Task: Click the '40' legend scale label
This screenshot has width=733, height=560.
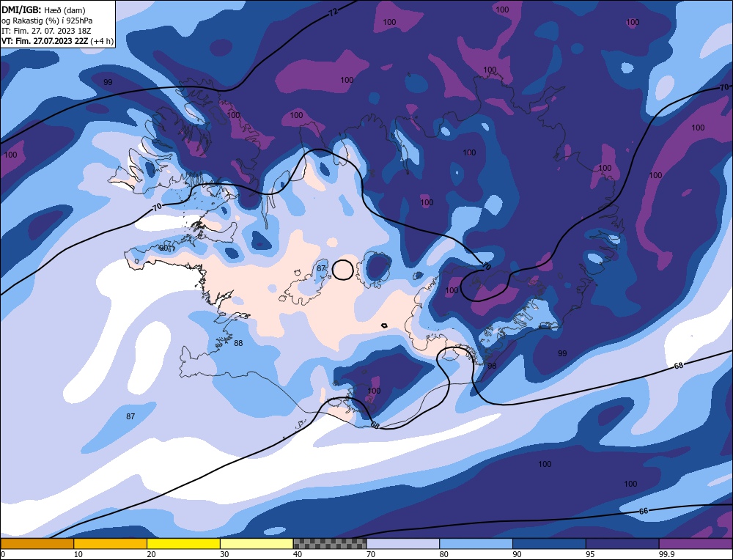Action: tap(298, 554)
